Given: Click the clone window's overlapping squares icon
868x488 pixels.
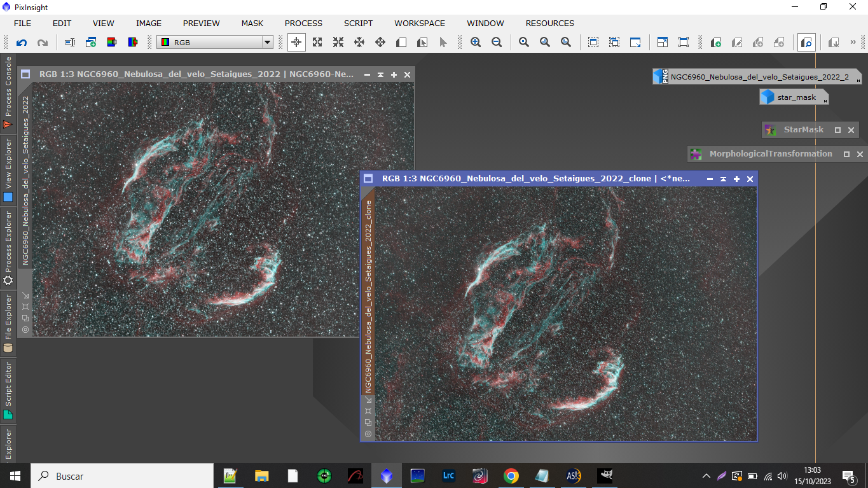Looking at the screenshot, I should (x=368, y=422).
